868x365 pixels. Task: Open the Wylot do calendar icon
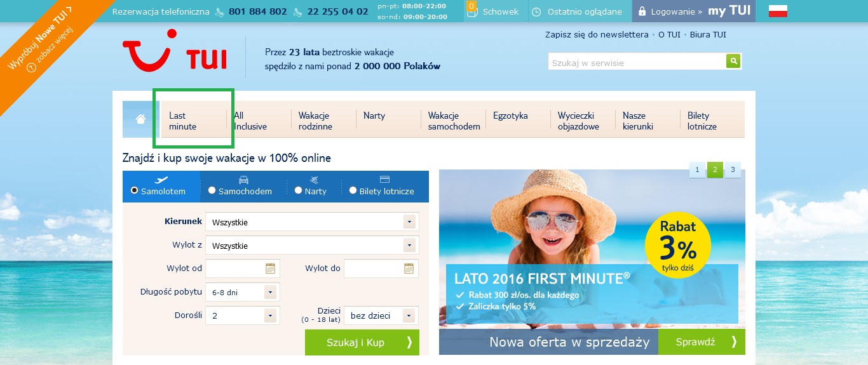(409, 269)
